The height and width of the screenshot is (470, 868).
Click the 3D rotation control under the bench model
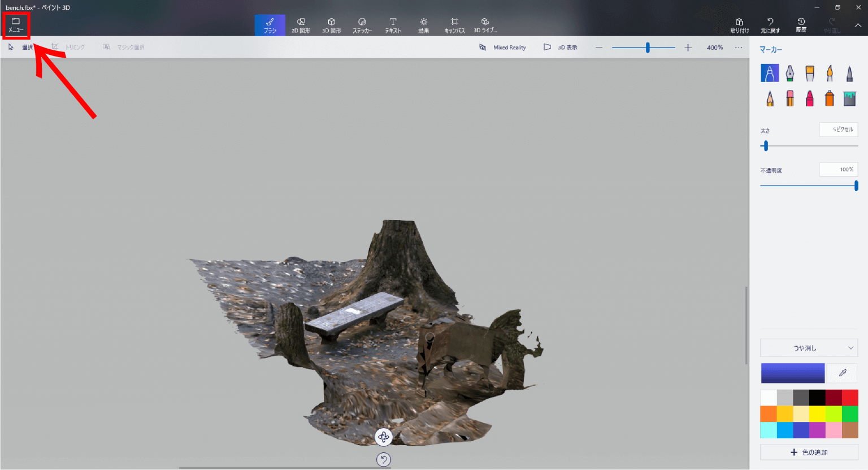pyautogui.click(x=384, y=437)
